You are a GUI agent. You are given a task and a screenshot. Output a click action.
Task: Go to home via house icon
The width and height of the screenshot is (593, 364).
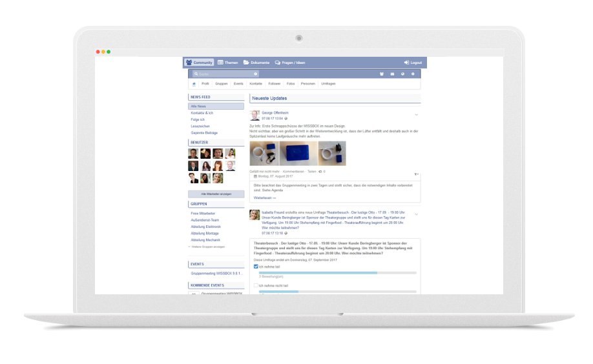pos(193,84)
